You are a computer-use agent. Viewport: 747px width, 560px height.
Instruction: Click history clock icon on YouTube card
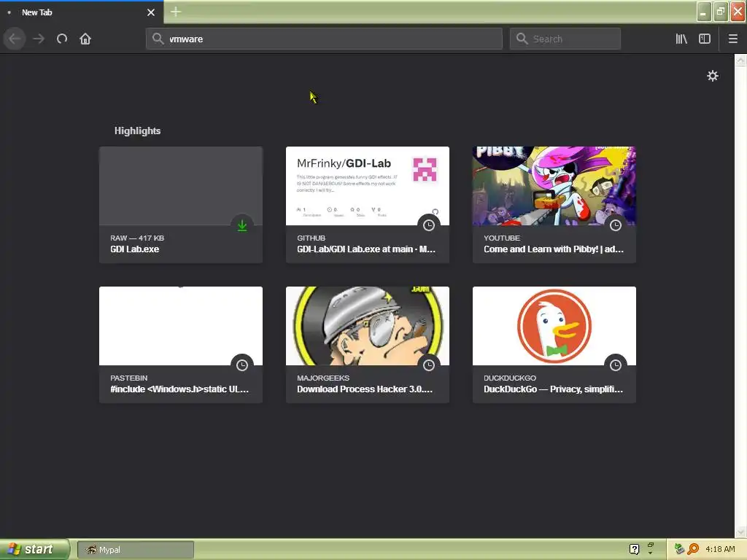616,225
